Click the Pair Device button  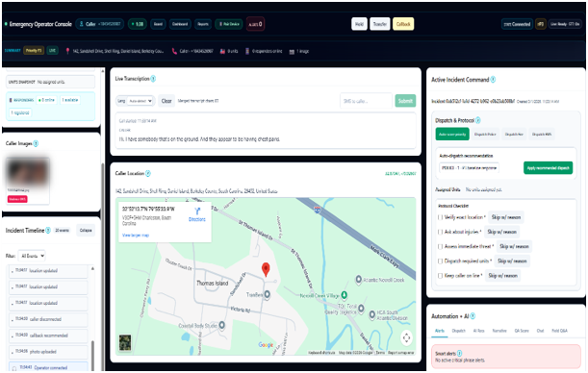pos(229,24)
